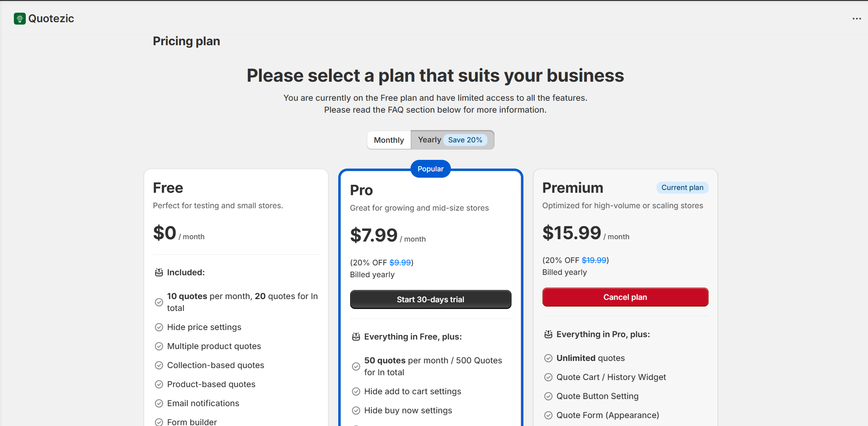Image resolution: width=868 pixels, height=426 pixels.
Task: Switch billing to Monthly
Action: [x=389, y=140]
